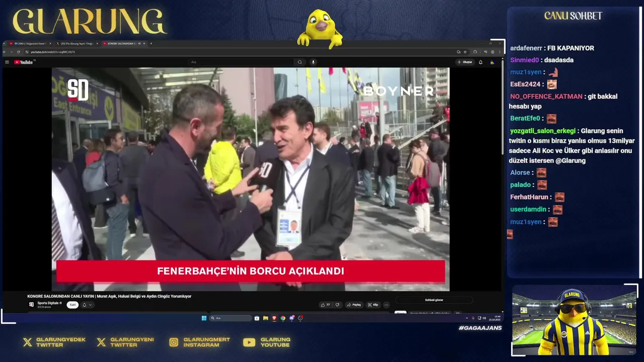Click the Katıl join button
Screen dimensions: 644x362
point(72,305)
